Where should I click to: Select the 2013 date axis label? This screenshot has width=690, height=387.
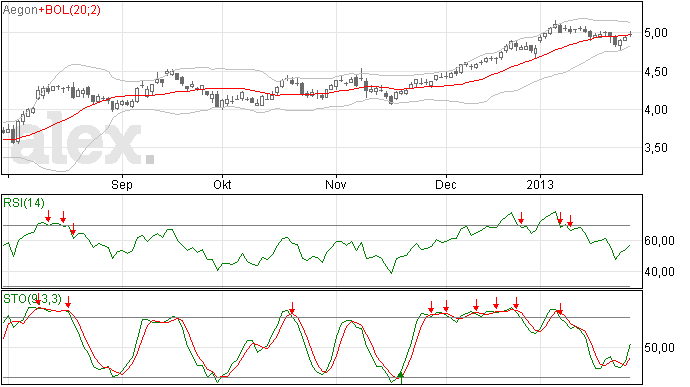click(540, 185)
